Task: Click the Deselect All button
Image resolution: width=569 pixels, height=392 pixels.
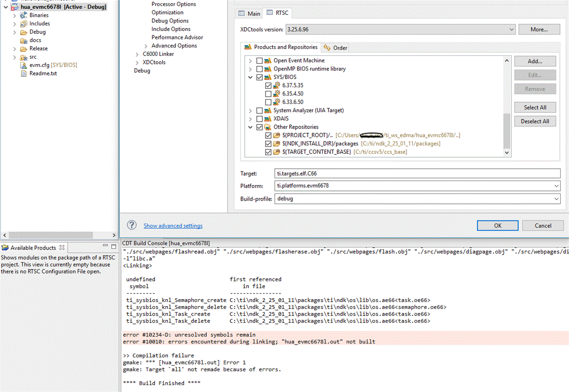Action: pyautogui.click(x=535, y=121)
